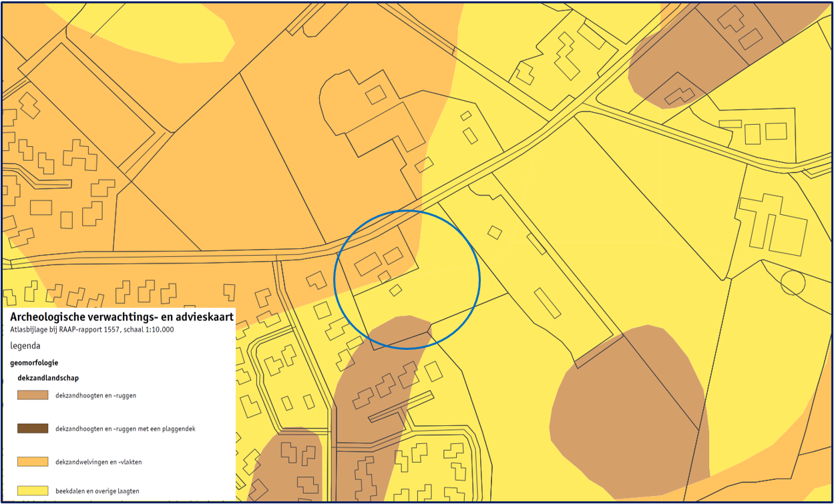The height and width of the screenshot is (504, 834).
Task: Click the 'geomorfologie' heading
Action: 34,363
